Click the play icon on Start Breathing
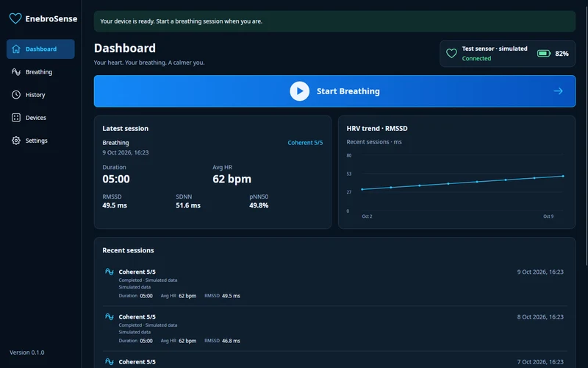Screen dimensions: 588x368 click(299, 91)
